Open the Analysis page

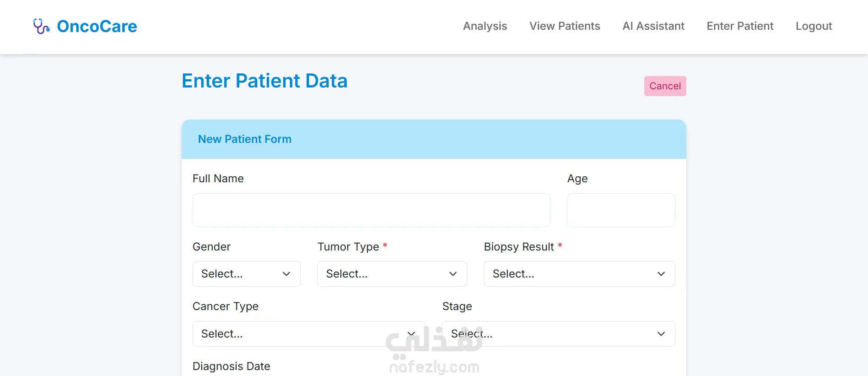pos(485,26)
